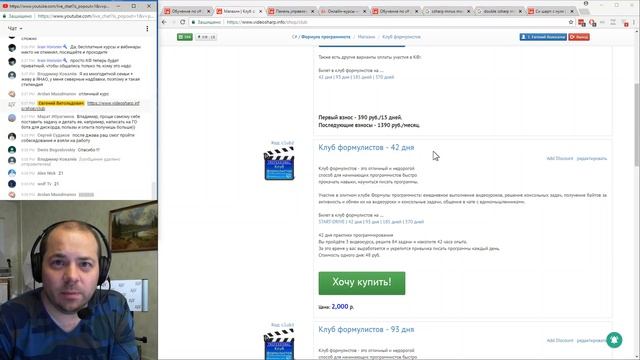
Task: Click the ticket duration links under 42 дня description
Action: [x=371, y=222]
